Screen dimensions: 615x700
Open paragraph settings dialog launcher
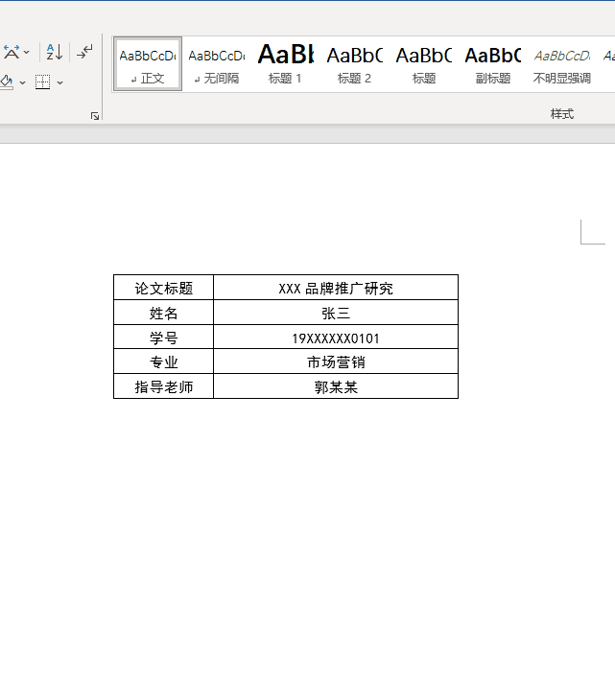click(95, 116)
